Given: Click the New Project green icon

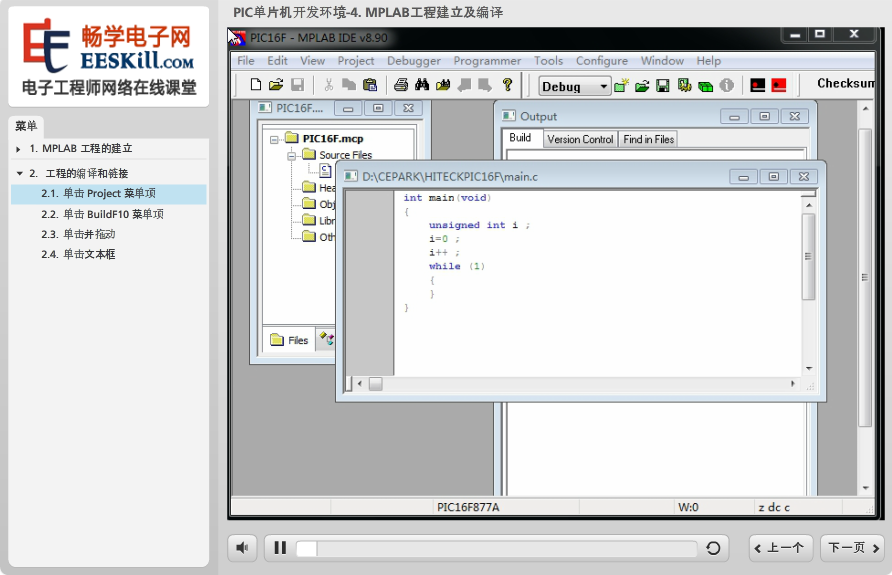Looking at the screenshot, I should point(621,85).
